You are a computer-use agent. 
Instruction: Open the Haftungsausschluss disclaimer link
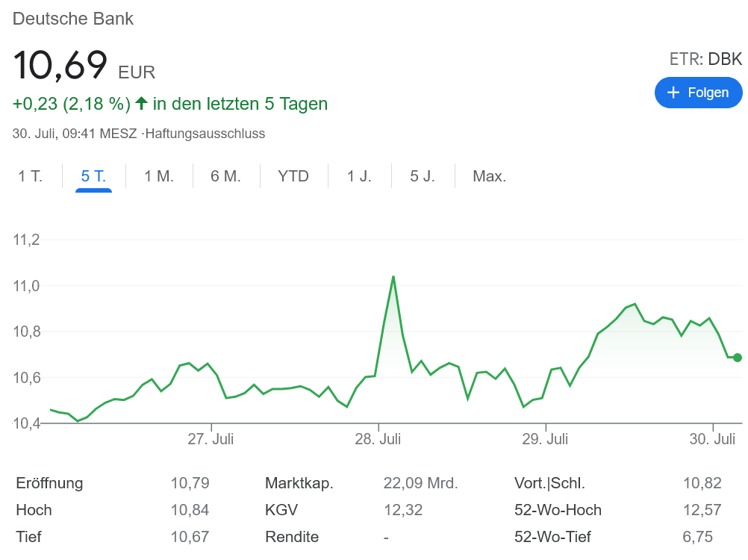pos(205,134)
